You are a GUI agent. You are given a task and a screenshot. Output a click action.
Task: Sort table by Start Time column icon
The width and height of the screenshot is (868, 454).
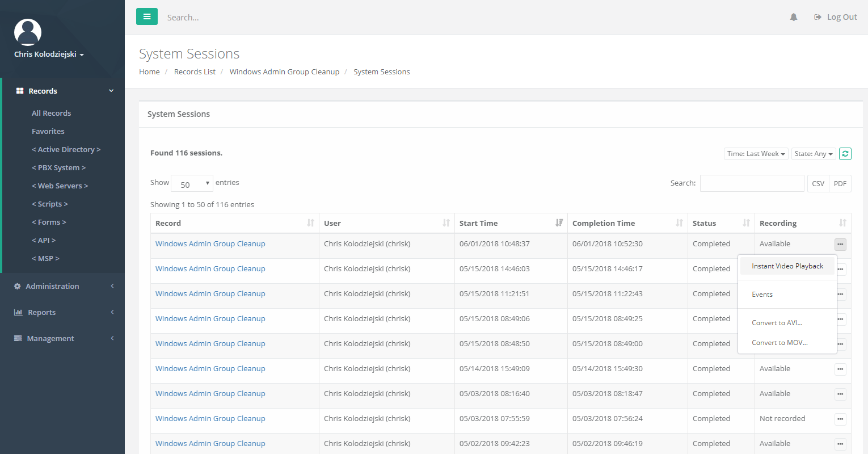pyautogui.click(x=559, y=223)
